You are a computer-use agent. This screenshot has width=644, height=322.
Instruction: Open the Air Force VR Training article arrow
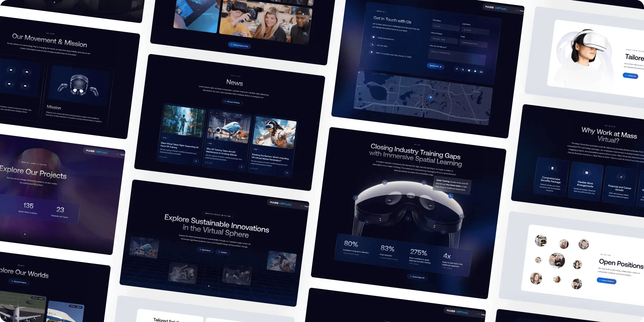[x=196, y=161]
